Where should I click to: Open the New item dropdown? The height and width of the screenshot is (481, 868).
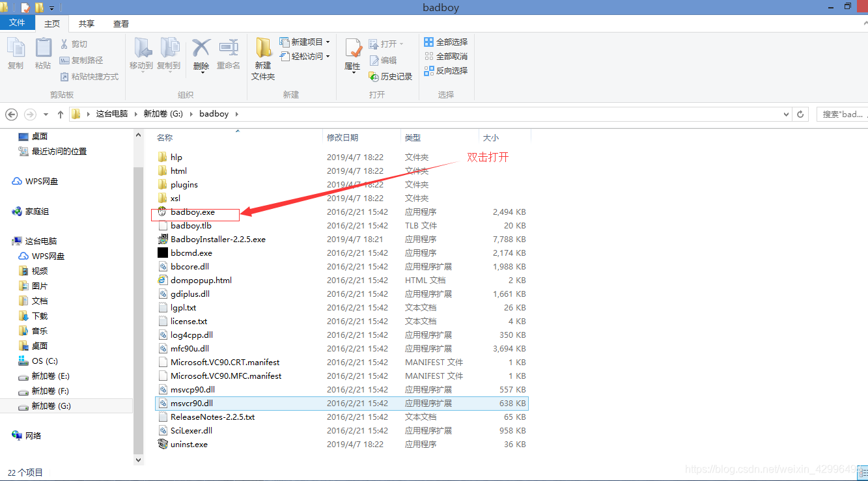[305, 42]
